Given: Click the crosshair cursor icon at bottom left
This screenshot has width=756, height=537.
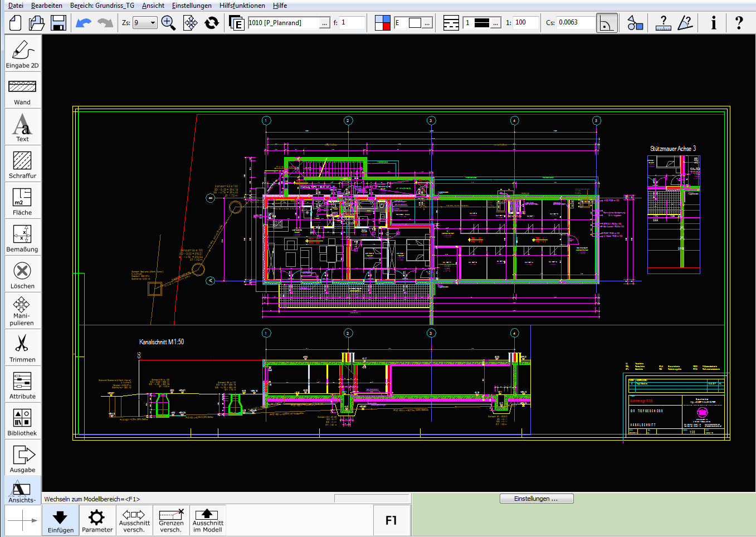Looking at the screenshot, I should point(22,520).
